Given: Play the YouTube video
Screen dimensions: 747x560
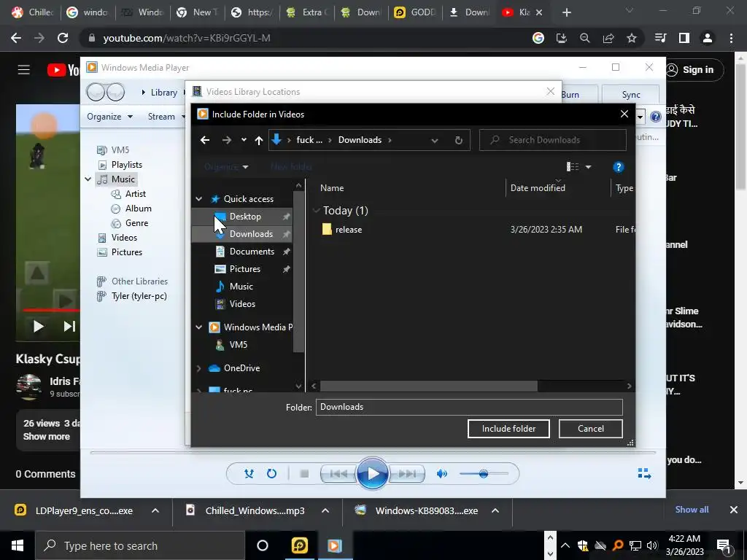Looking at the screenshot, I should [x=39, y=326].
